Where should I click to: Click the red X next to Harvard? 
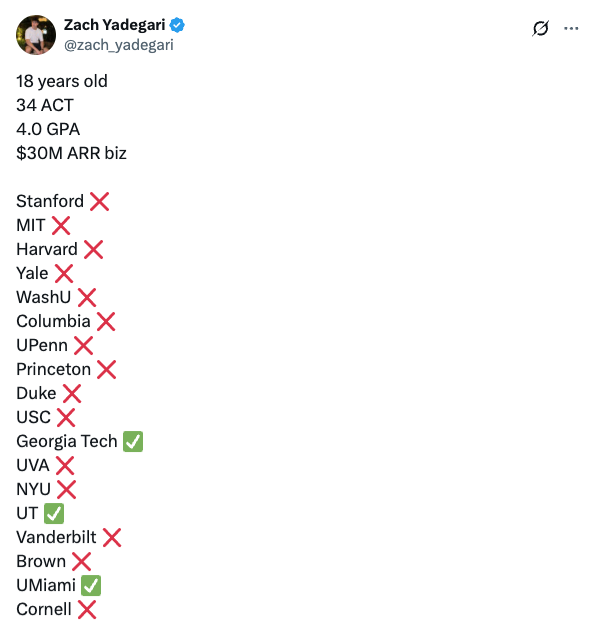pos(93,250)
